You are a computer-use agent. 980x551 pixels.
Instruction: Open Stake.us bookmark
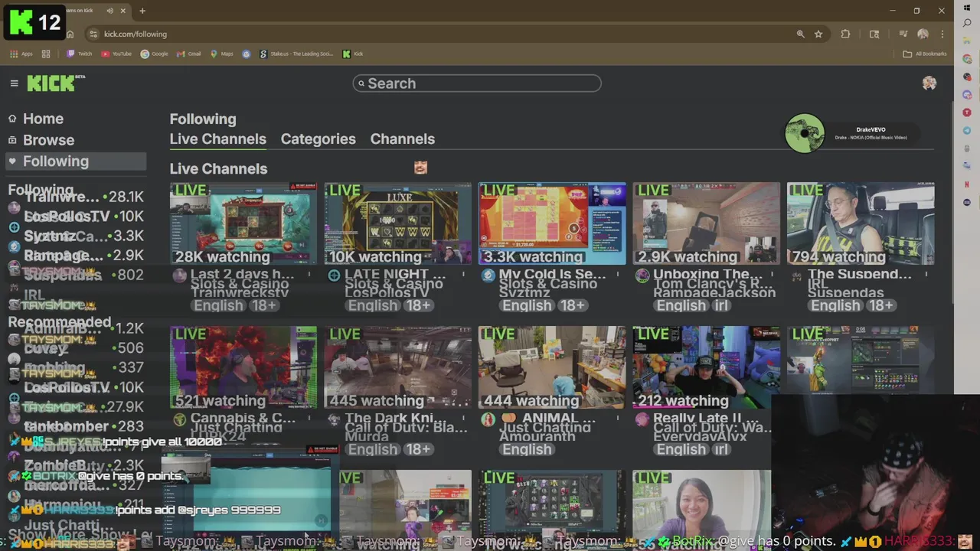(x=296, y=54)
